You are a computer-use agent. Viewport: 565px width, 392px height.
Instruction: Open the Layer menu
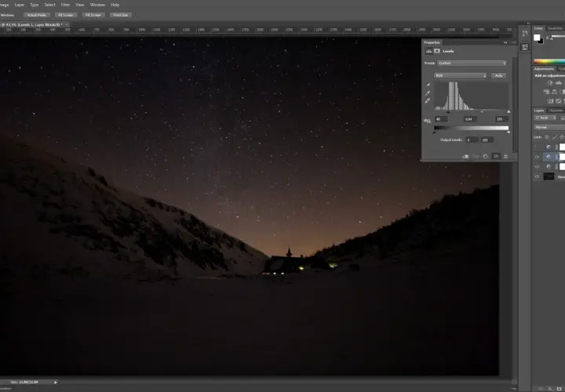20,5
